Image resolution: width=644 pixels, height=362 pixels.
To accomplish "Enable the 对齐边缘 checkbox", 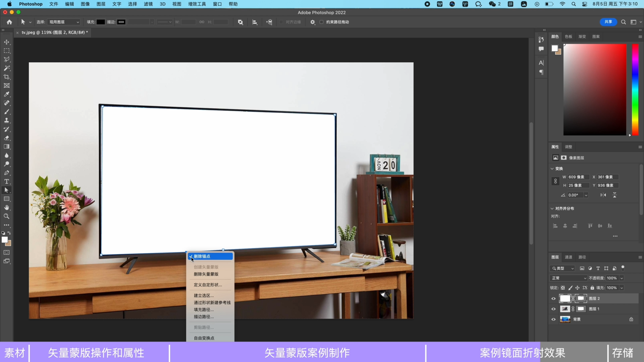I will click(x=281, y=22).
